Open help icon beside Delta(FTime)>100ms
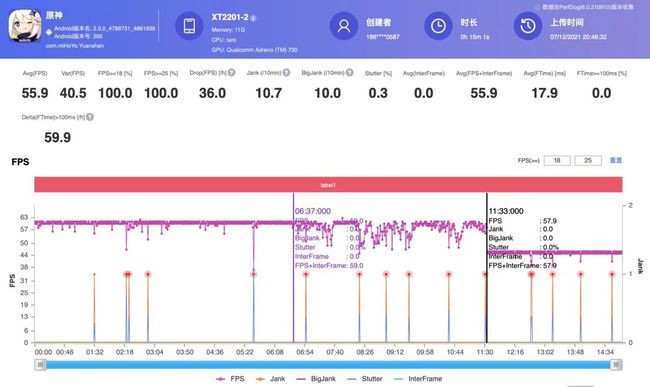 click(x=90, y=117)
